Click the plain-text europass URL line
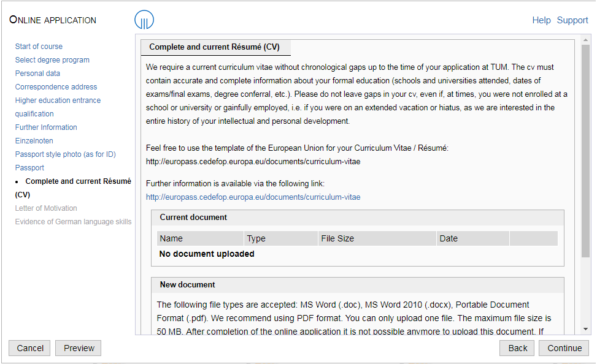 [x=253, y=161]
